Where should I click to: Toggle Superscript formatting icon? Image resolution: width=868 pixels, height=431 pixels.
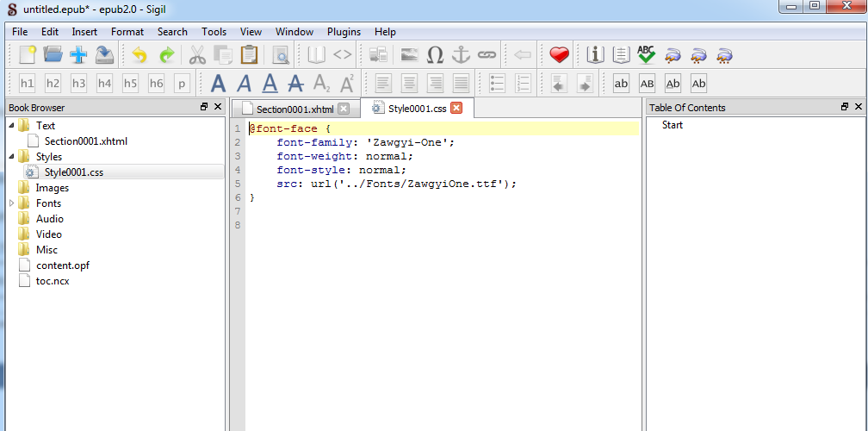coord(347,84)
